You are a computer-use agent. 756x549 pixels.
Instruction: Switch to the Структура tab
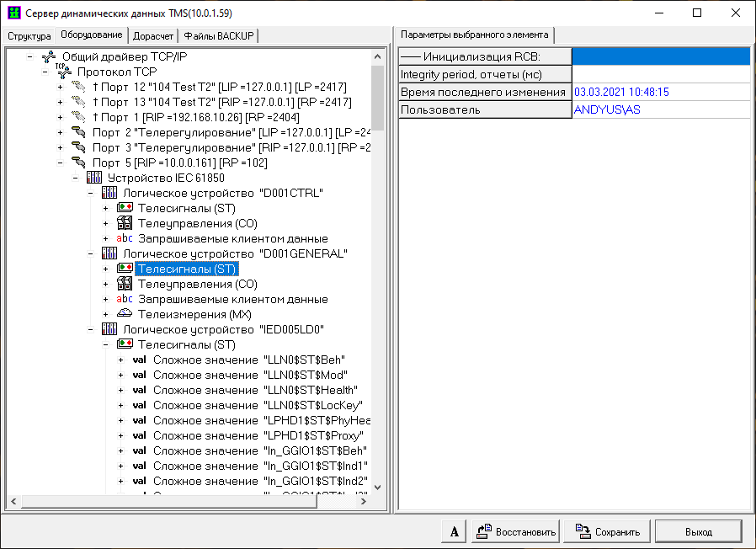click(x=29, y=35)
